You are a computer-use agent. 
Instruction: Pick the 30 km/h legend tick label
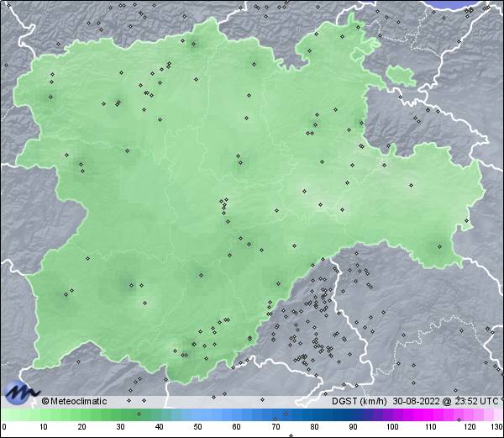[x=120, y=427]
